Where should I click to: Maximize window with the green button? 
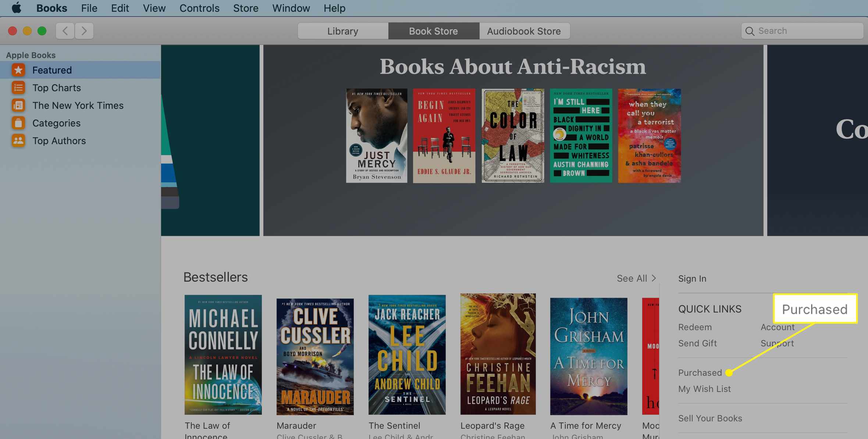pos(42,31)
